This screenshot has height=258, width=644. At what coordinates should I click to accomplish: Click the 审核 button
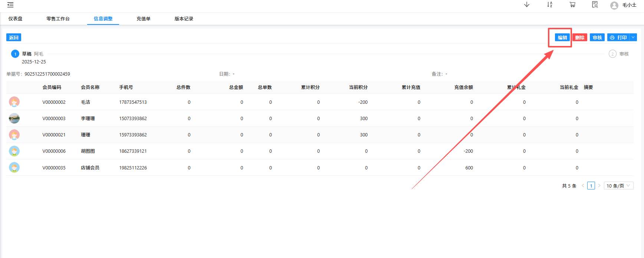597,37
